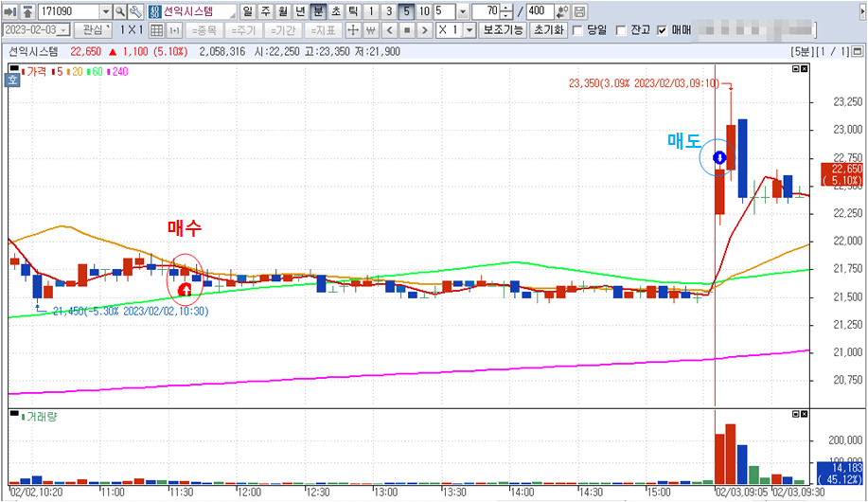Check the 잔고 checkbox

[621, 30]
